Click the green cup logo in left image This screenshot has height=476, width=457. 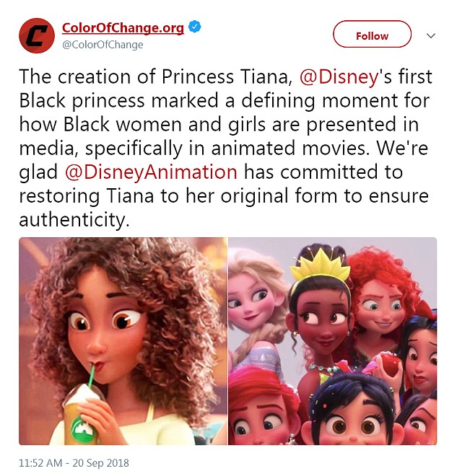(84, 428)
